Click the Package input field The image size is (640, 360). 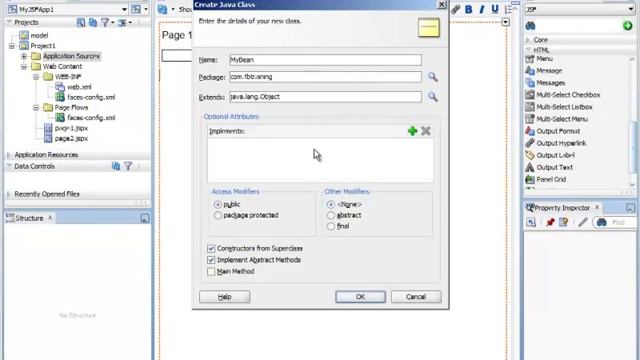tap(325, 77)
